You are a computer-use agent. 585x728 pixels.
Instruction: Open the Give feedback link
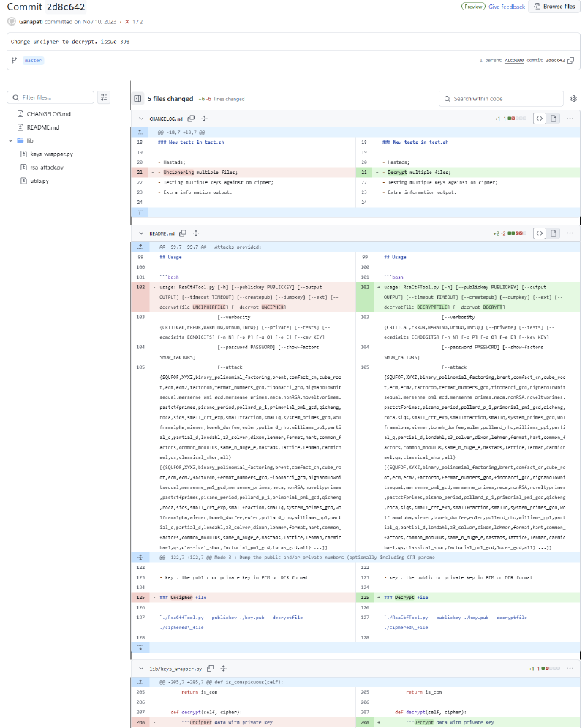507,7
